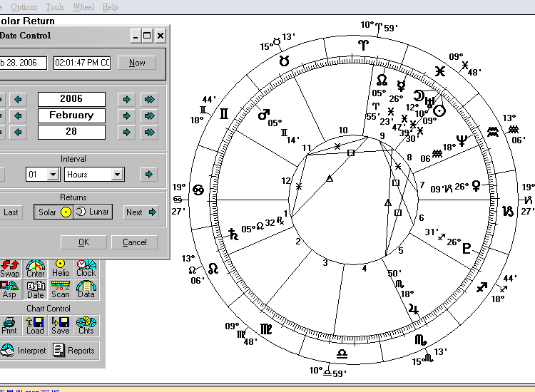Open the Clock tool
535x392 pixels.
click(x=86, y=269)
